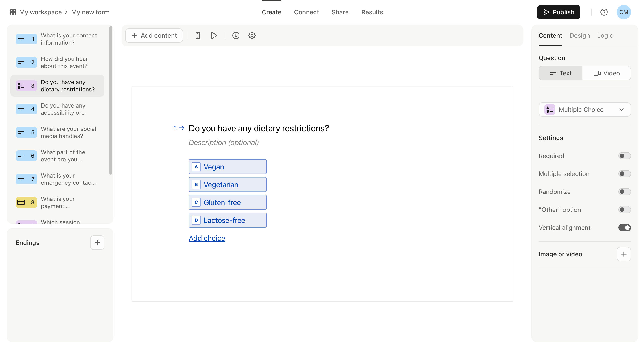Click question 5 type icon badge
This screenshot has width=644, height=347.
(x=26, y=132)
